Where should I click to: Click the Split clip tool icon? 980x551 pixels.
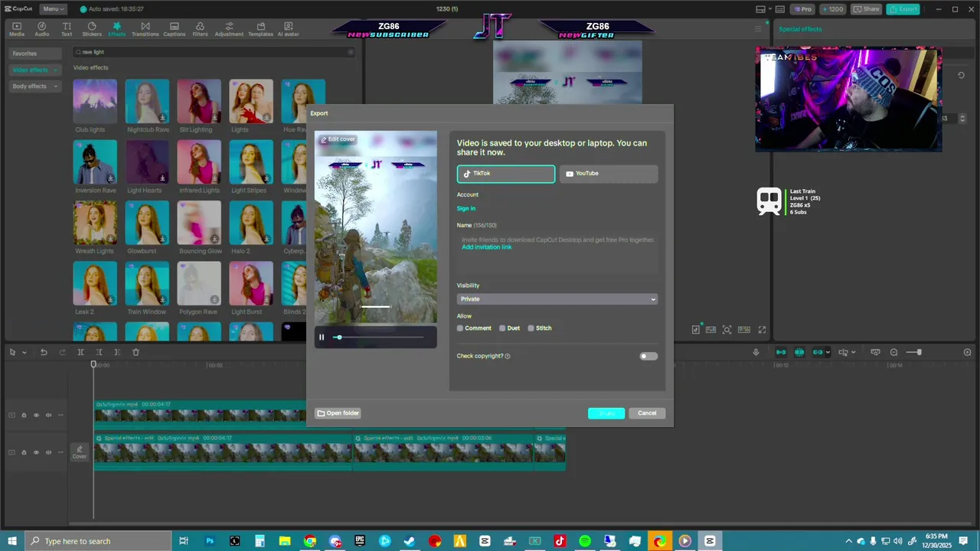80,352
